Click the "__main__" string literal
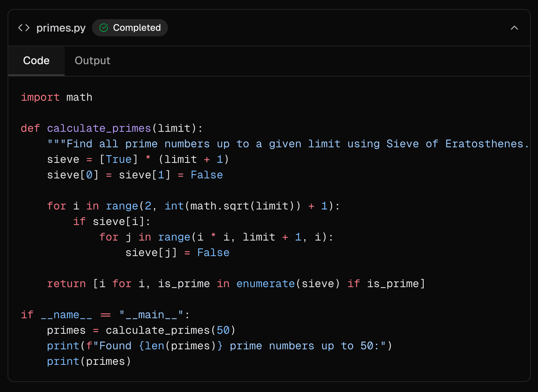This screenshot has width=538, height=392. [151, 315]
